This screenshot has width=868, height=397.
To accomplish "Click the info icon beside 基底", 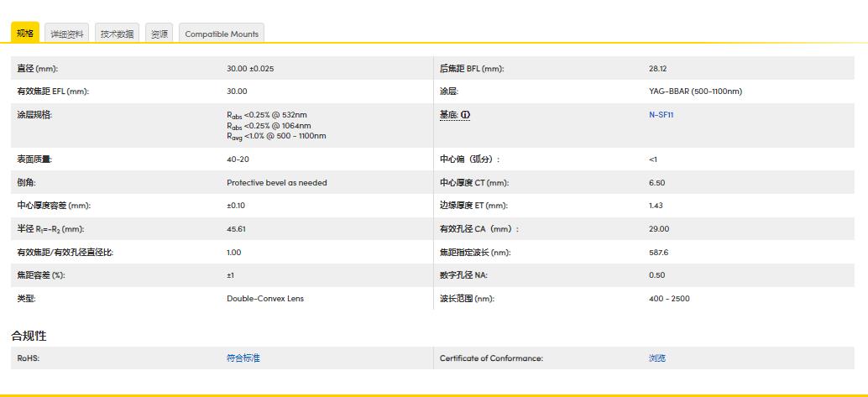I will (465, 115).
